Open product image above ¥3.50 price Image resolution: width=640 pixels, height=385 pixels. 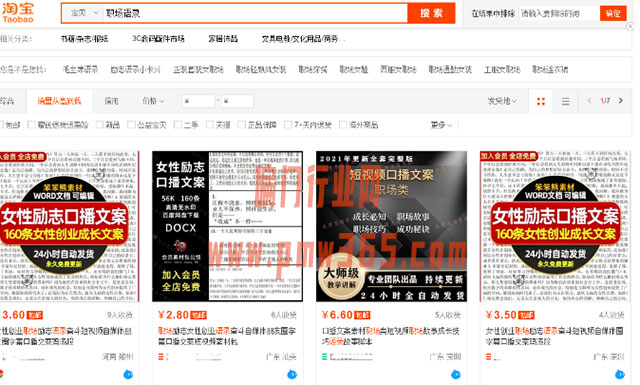tap(555, 226)
